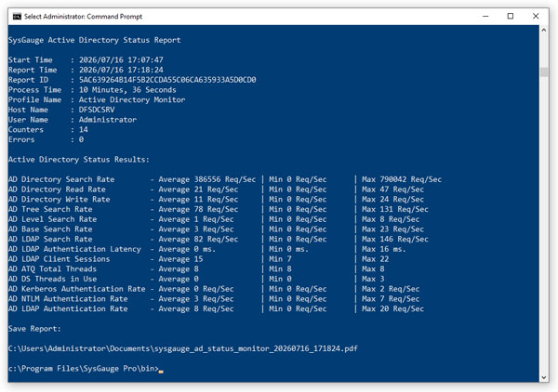This screenshot has width=558, height=392.
Task: Click 'Active Directory Status Results:' heading
Action: point(79,160)
